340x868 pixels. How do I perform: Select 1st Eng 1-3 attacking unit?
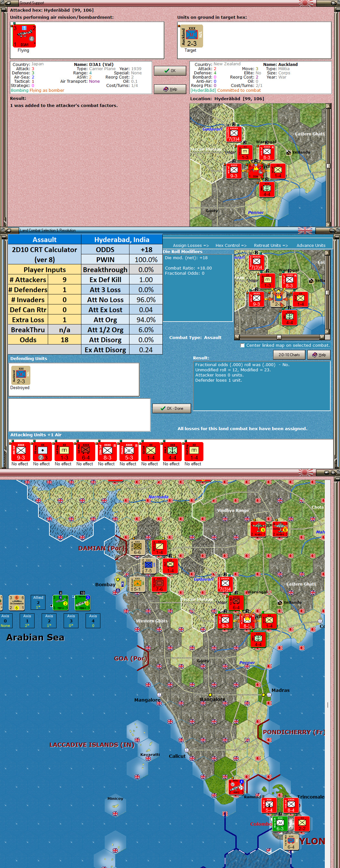pyautogui.click(x=64, y=451)
